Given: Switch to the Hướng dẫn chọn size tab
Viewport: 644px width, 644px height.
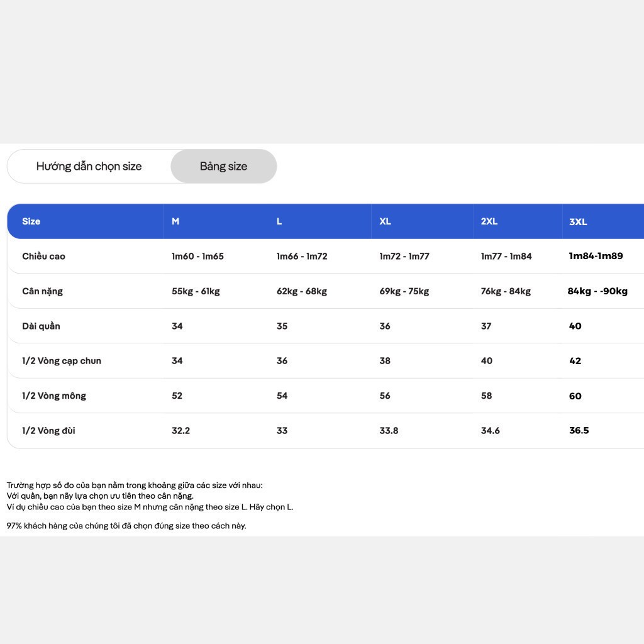Looking at the screenshot, I should (x=89, y=166).
